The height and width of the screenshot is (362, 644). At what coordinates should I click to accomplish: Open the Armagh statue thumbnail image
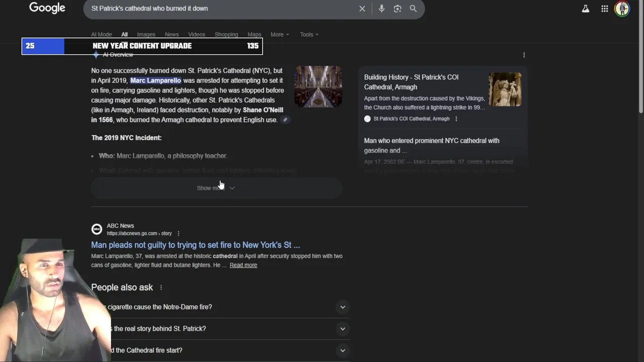coord(505,89)
